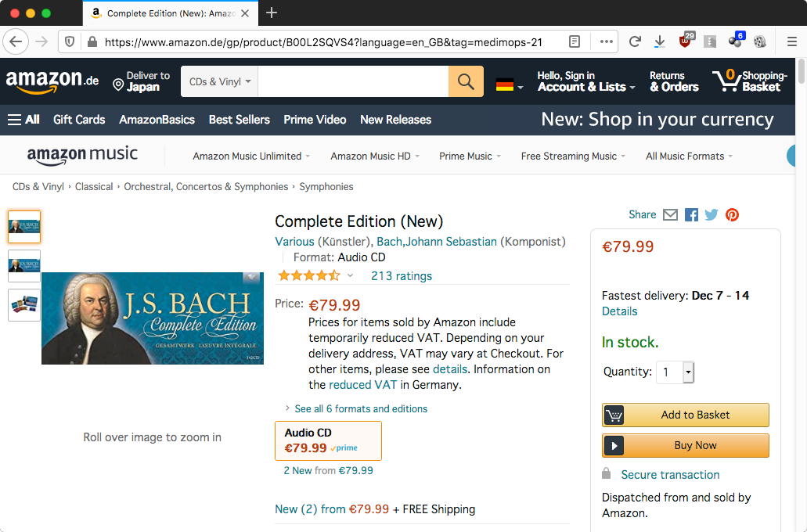Image resolution: width=807 pixels, height=532 pixels.
Task: Reload the page in browser toolbar
Action: click(x=635, y=41)
